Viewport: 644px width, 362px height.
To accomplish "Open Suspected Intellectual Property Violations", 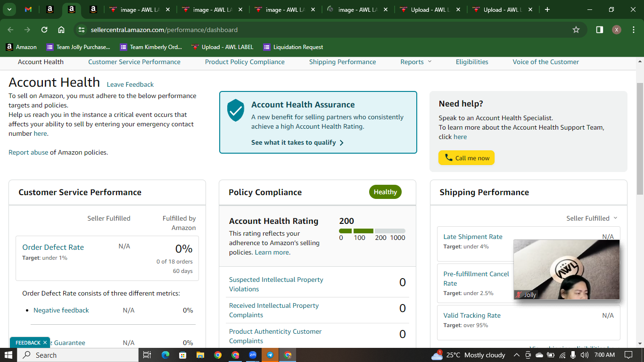I will [x=276, y=284].
